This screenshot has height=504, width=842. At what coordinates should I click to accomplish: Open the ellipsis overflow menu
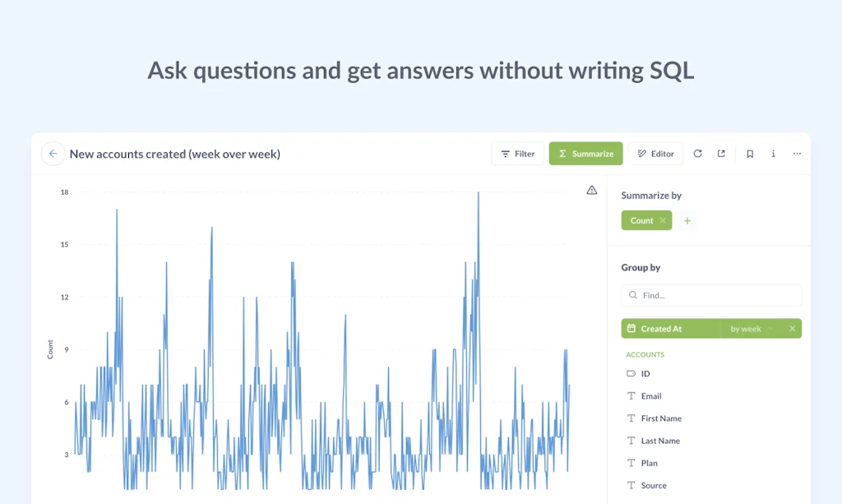(796, 153)
